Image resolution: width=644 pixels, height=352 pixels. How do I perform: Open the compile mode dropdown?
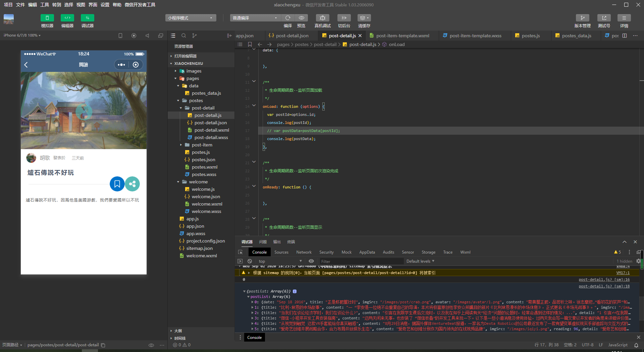click(x=255, y=18)
